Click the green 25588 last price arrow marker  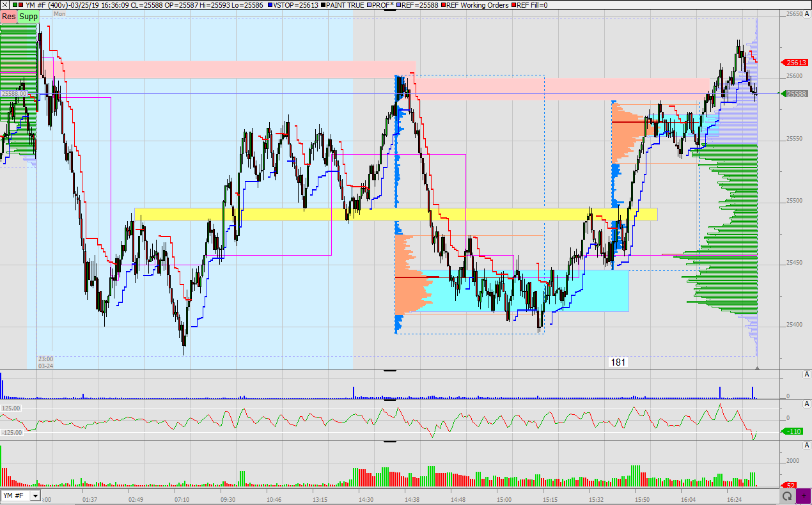coord(796,93)
